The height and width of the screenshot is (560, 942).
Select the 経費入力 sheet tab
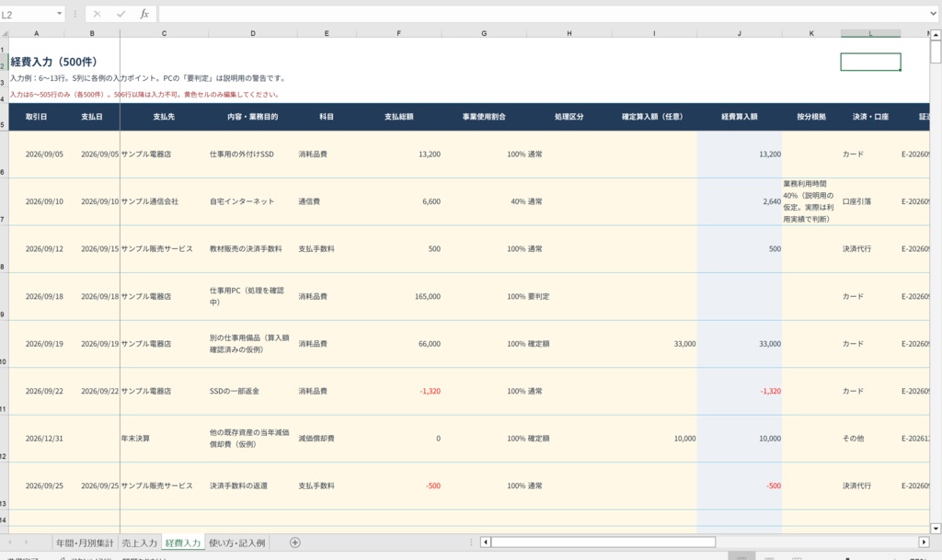183,543
